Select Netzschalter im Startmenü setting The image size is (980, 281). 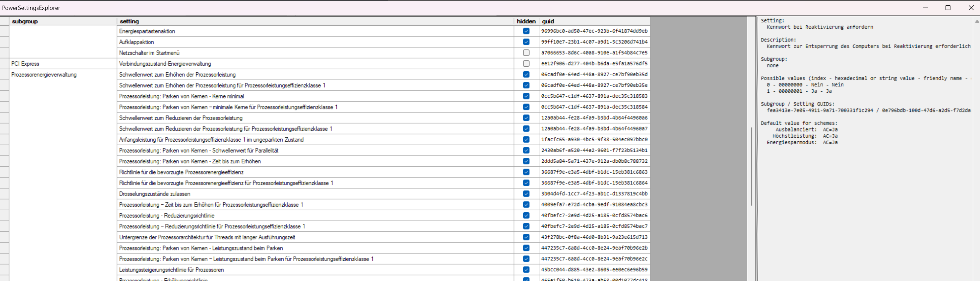pyautogui.click(x=316, y=53)
